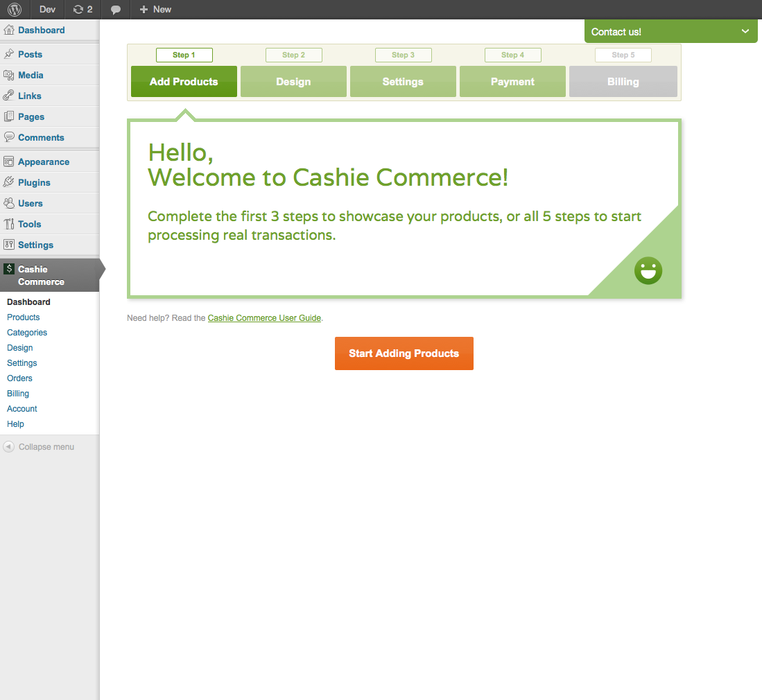Click the Collapse menu arrow icon

[9, 446]
